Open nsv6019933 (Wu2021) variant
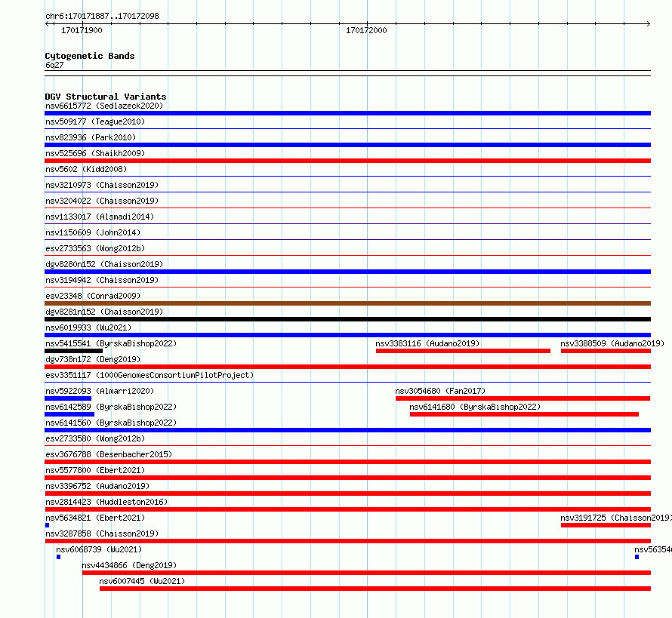The width and height of the screenshot is (672, 618). point(88,327)
